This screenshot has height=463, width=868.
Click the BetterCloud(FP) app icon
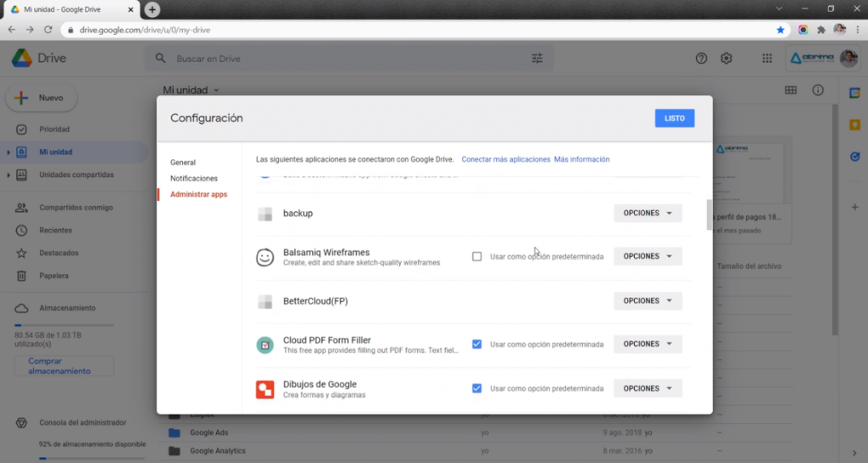pyautogui.click(x=265, y=301)
